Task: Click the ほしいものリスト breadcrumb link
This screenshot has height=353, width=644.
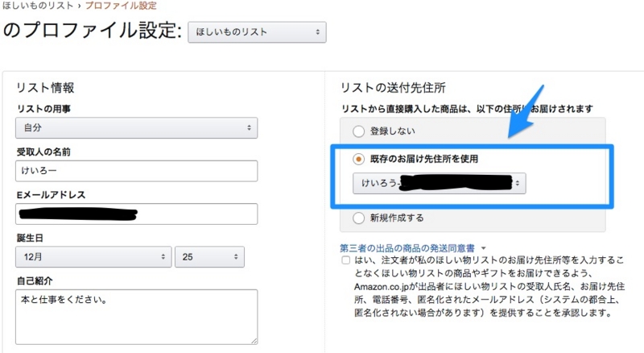Action: pos(38,6)
